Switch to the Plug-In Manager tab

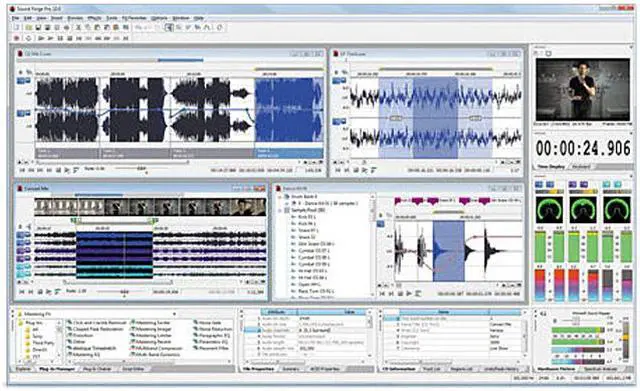[57, 369]
